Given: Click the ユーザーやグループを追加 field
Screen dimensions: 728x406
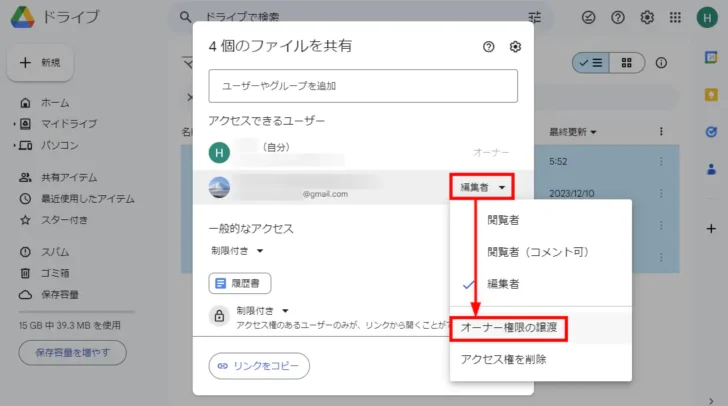Looking at the screenshot, I should coord(363,86).
